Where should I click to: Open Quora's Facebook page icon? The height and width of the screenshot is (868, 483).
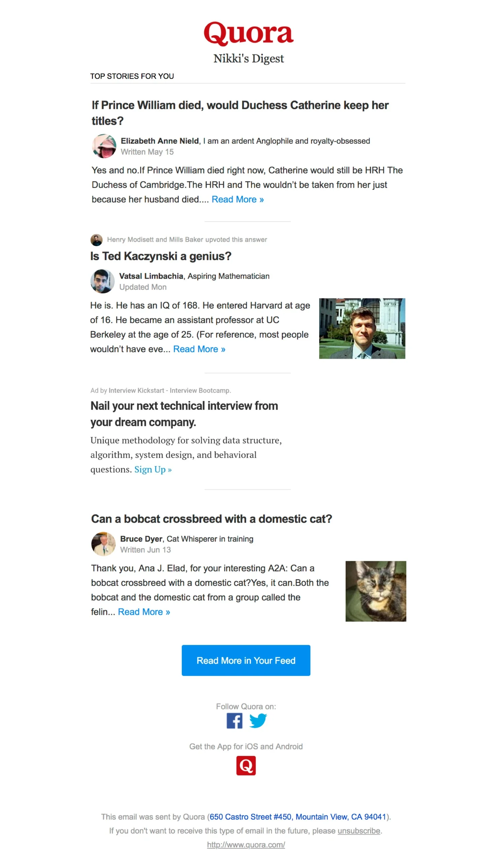(x=235, y=721)
